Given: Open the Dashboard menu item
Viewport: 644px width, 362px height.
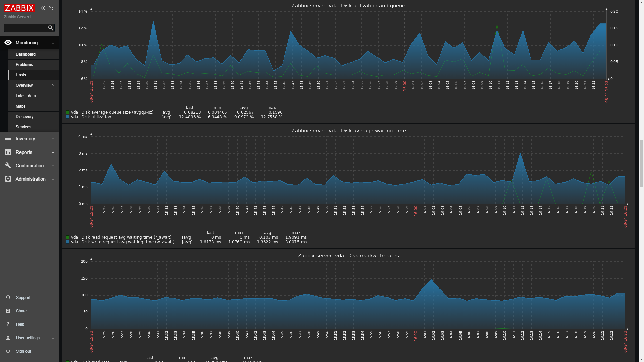Looking at the screenshot, I should [33, 54].
